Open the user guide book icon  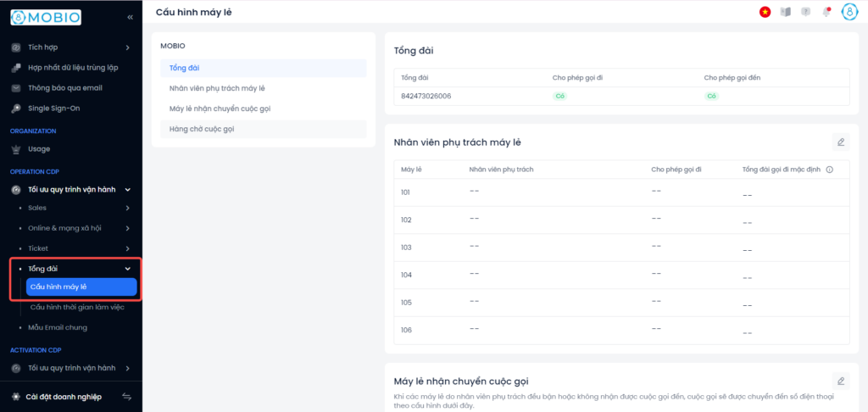[785, 12]
